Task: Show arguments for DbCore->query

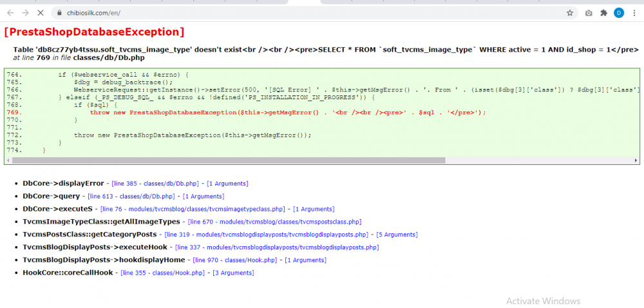Action: point(204,197)
